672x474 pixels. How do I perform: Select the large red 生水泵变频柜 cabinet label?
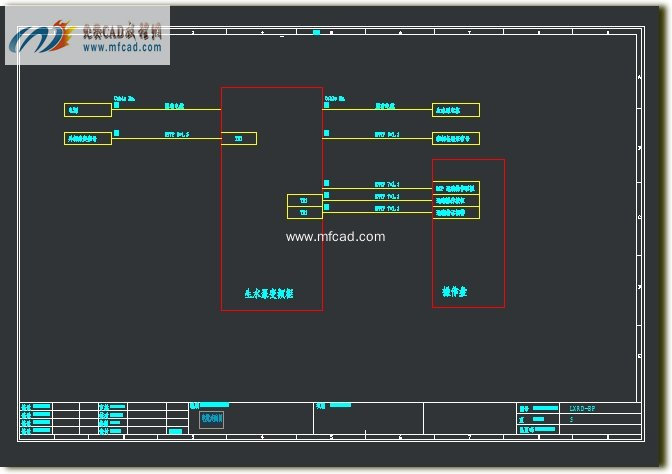tap(269, 294)
